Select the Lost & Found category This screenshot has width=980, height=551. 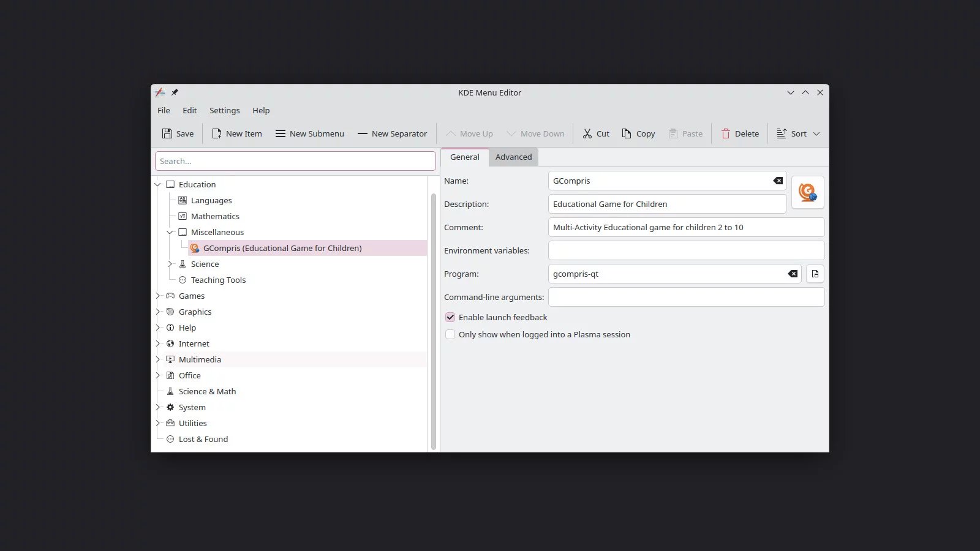tap(203, 439)
